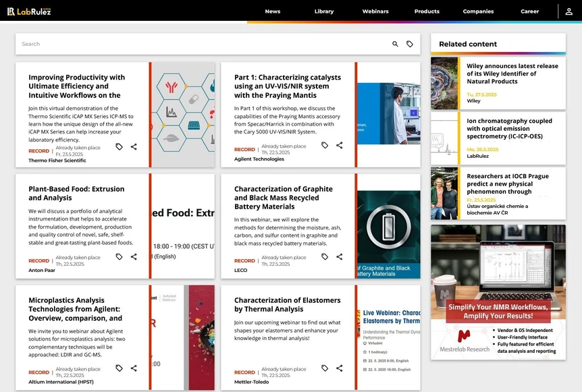
Task: Tag the Characterization of Elastomers card
Action: click(324, 368)
